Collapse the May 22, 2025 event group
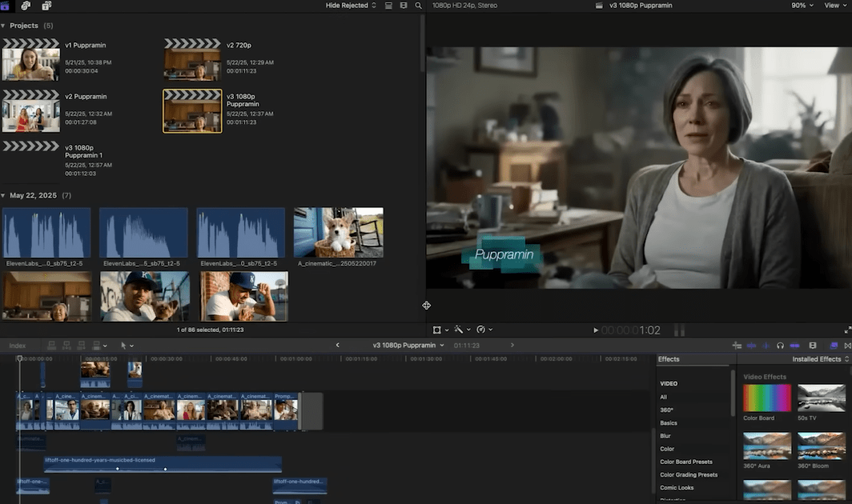The height and width of the screenshot is (504, 852). click(x=3, y=195)
